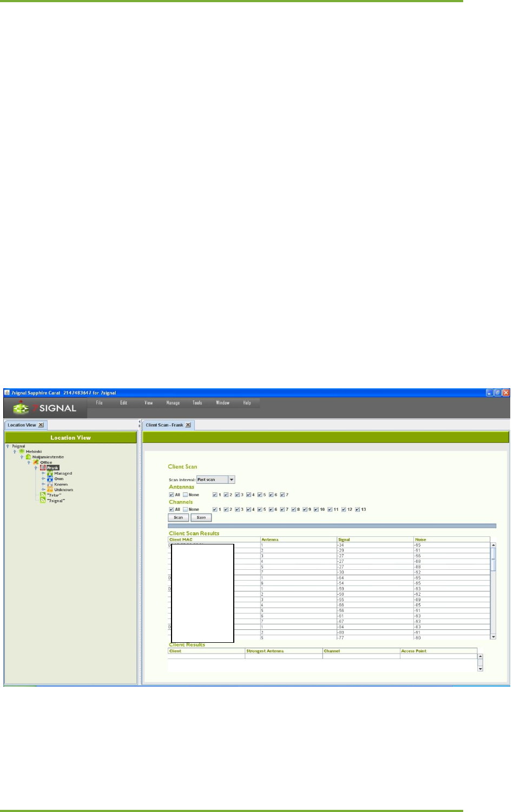Uncheck channel 11 checkbox

coord(330,509)
